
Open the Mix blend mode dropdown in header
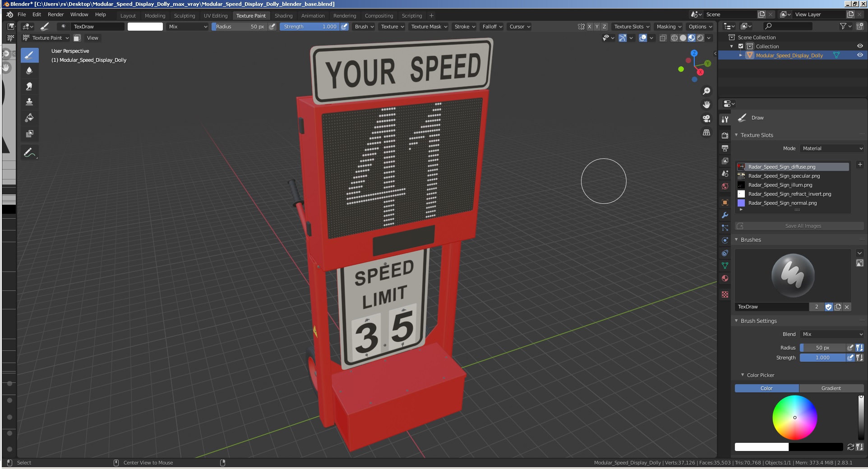[x=188, y=27]
